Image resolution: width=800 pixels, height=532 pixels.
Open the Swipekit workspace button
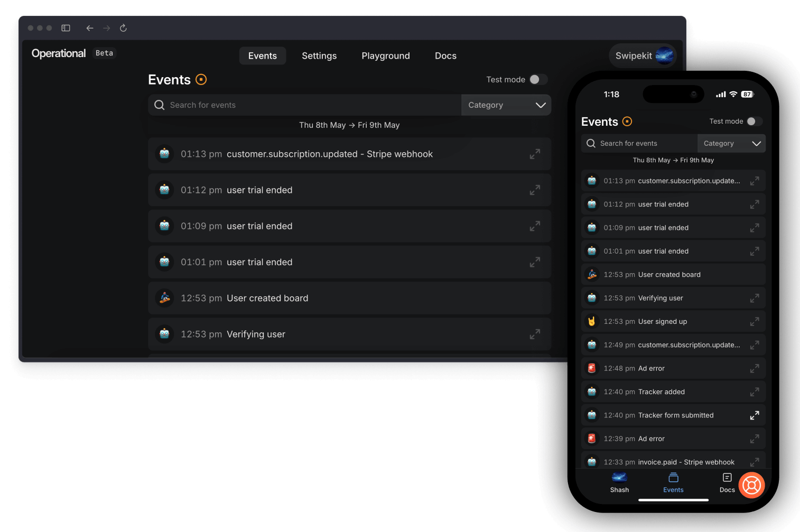[643, 55]
